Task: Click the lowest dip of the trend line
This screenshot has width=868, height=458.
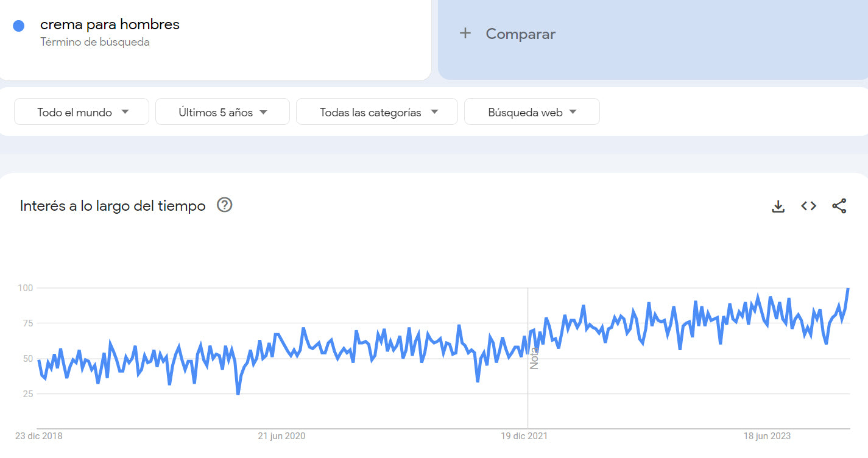Action: pos(238,393)
